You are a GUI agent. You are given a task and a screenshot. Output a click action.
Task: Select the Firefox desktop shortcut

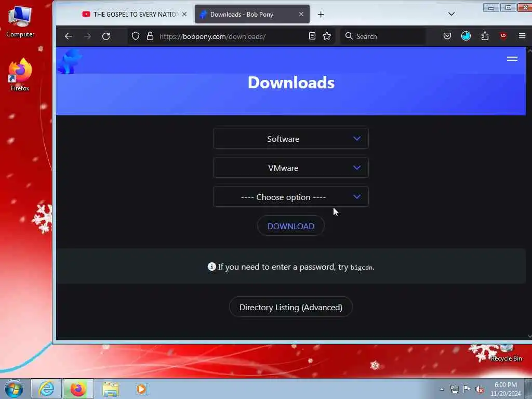click(20, 75)
